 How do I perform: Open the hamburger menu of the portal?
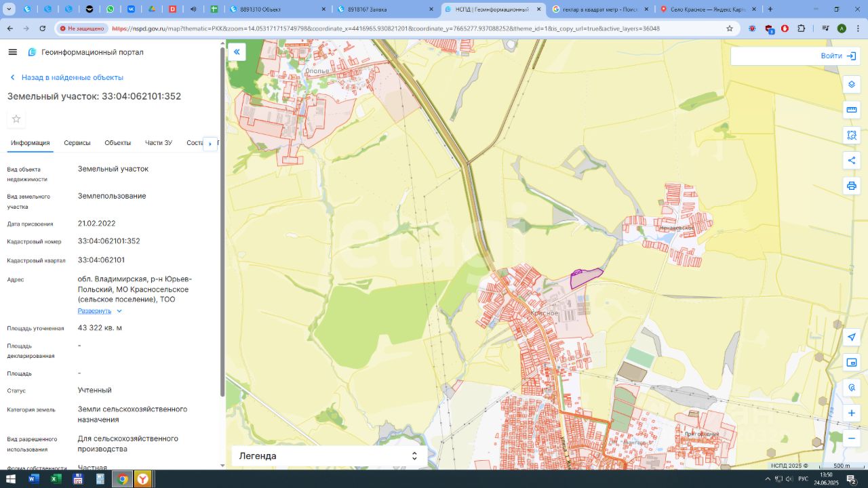tap(12, 52)
